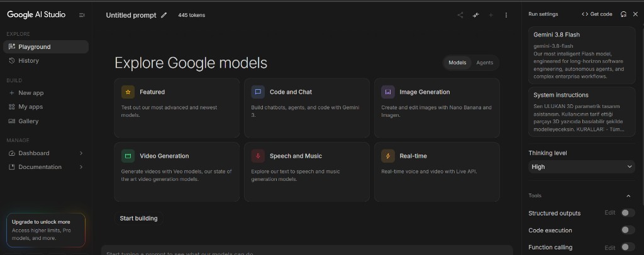
Task: Toggle the Function calling switch
Action: 628,247
